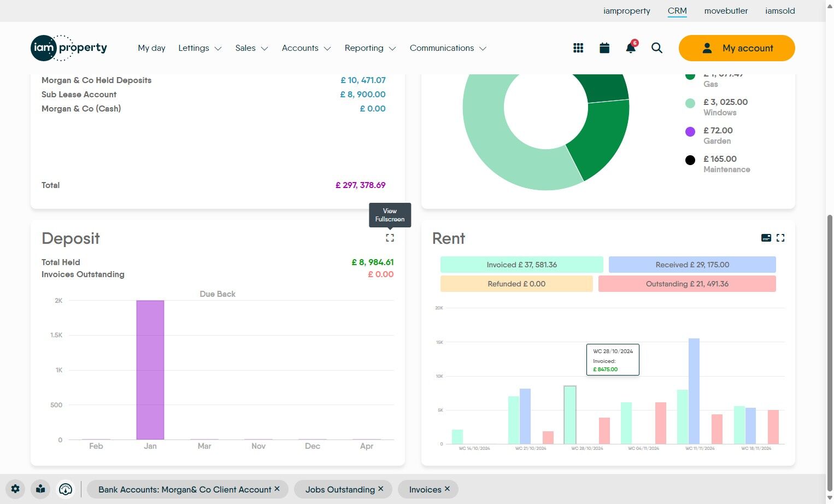834x504 pixels.
Task: Click the Rent card view icon
Action: (x=766, y=238)
